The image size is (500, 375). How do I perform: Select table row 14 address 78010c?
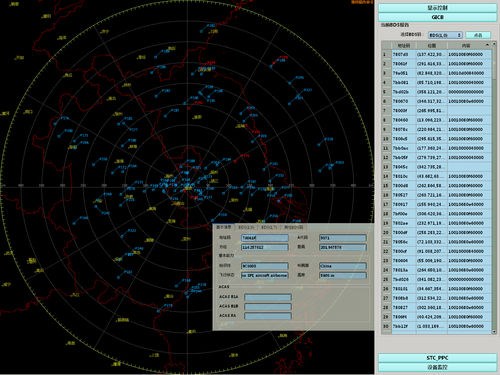click(436, 176)
